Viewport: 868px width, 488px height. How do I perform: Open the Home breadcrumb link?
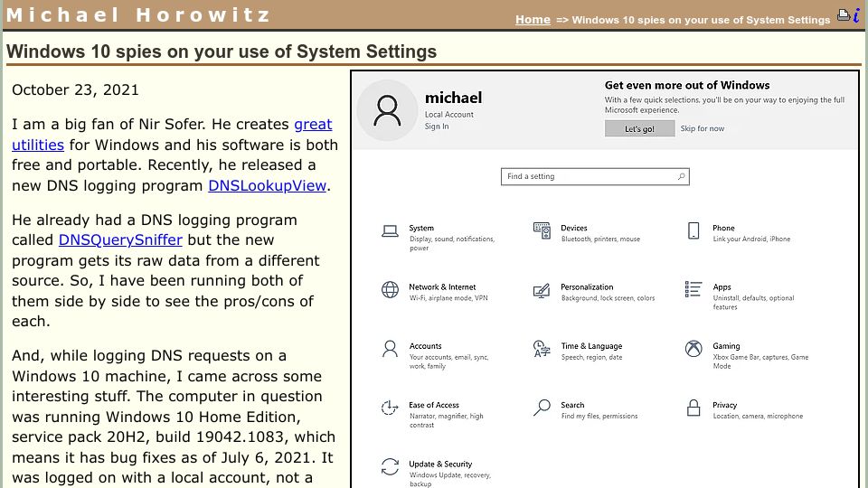533,20
